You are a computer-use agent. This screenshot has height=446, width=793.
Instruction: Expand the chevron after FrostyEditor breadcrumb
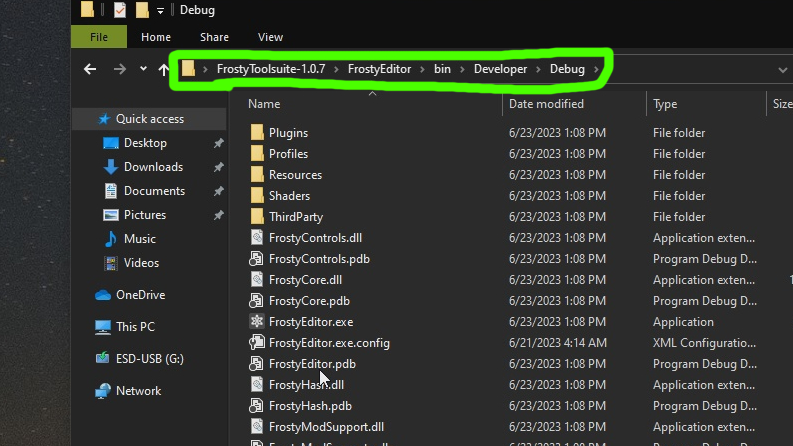(422, 69)
